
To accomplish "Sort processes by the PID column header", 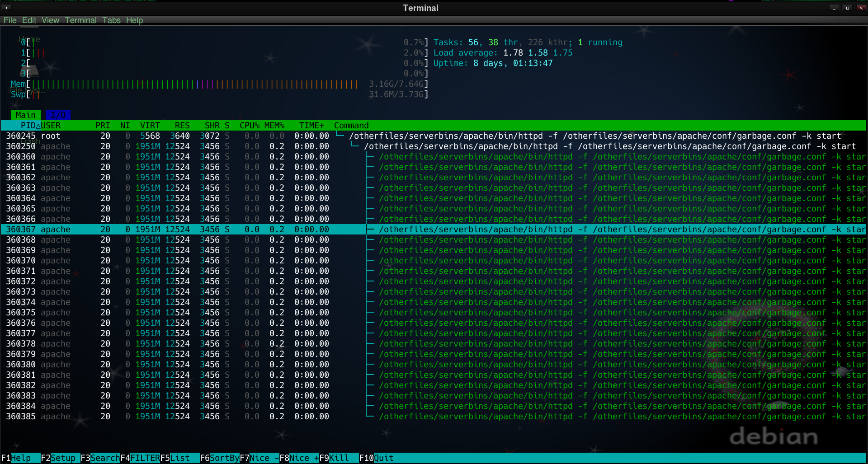I will pos(28,126).
